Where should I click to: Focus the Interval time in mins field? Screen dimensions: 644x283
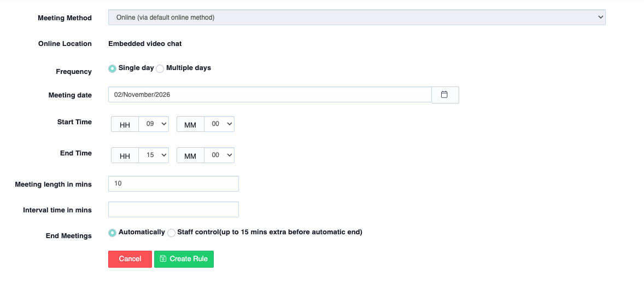[173, 210]
